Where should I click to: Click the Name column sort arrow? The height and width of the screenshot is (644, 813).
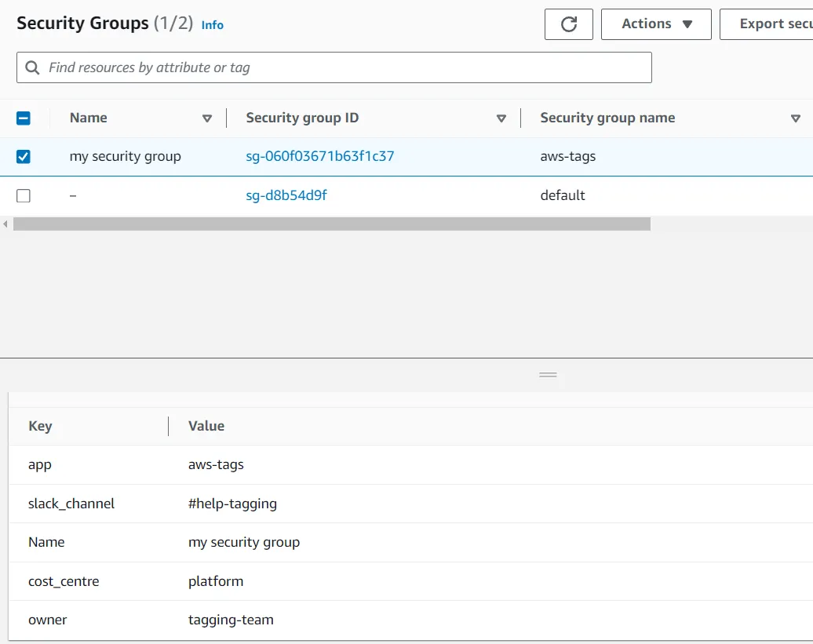(207, 118)
